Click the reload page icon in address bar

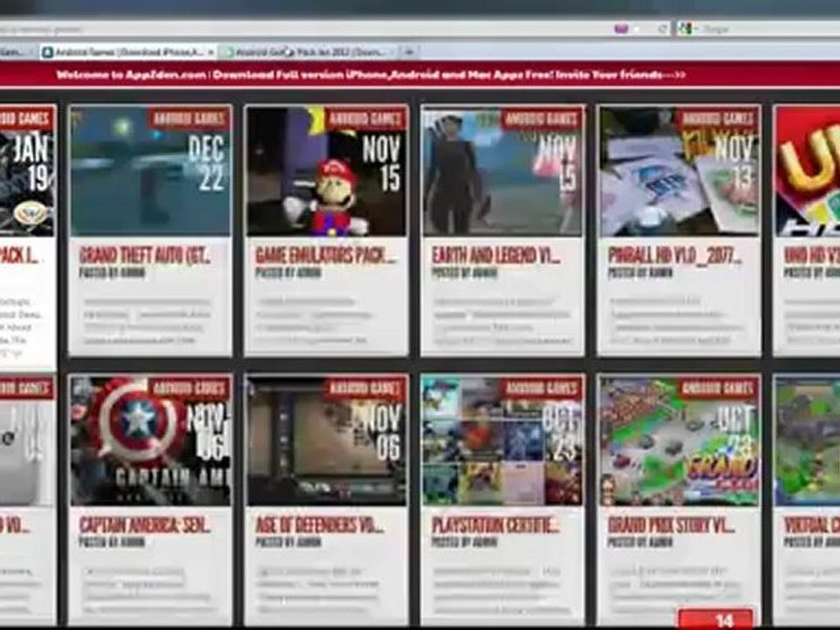click(662, 29)
